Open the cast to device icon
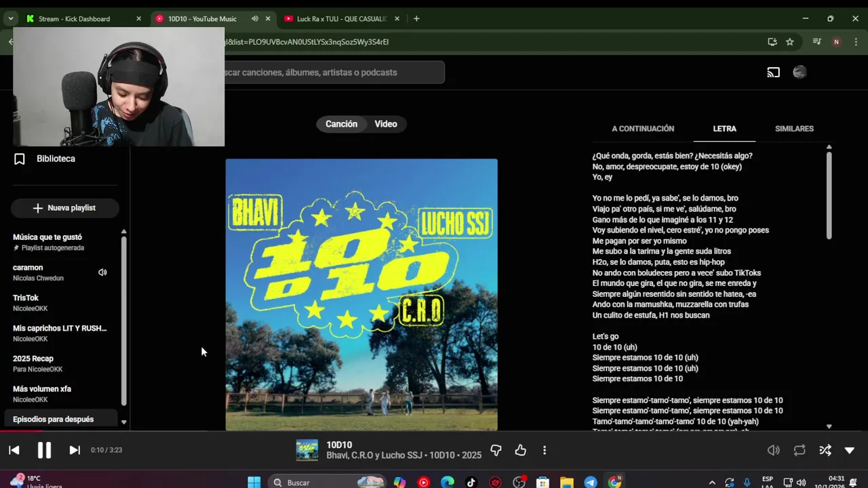Image resolution: width=868 pixels, height=488 pixels. [x=774, y=73]
